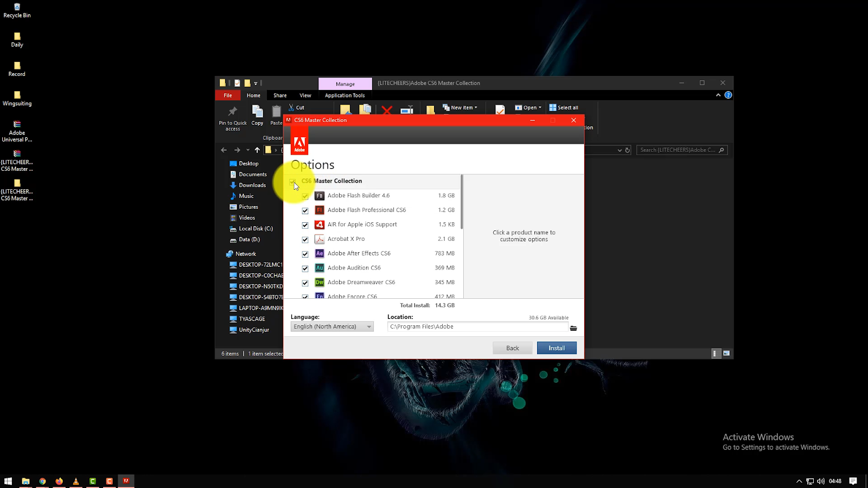Click the AIR for Apple iOS icon
Viewport: 868px width, 488px height.
point(320,224)
